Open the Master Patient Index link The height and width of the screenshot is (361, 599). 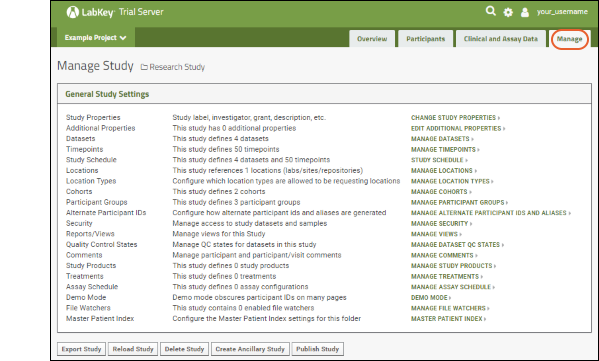coord(448,319)
